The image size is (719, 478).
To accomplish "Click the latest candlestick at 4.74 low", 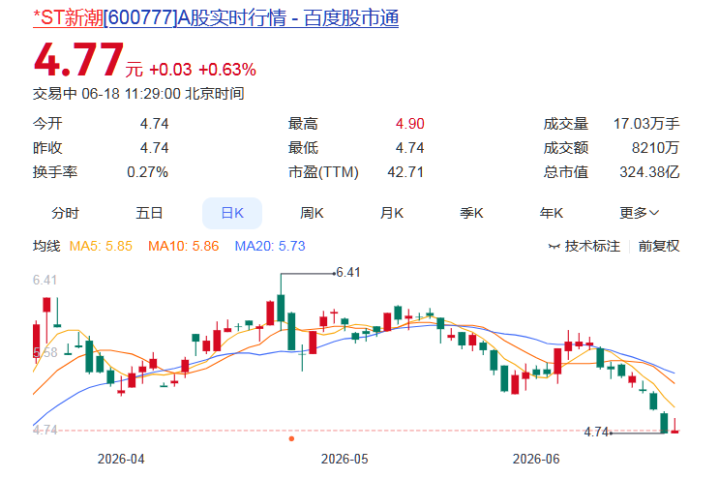I will (675, 427).
